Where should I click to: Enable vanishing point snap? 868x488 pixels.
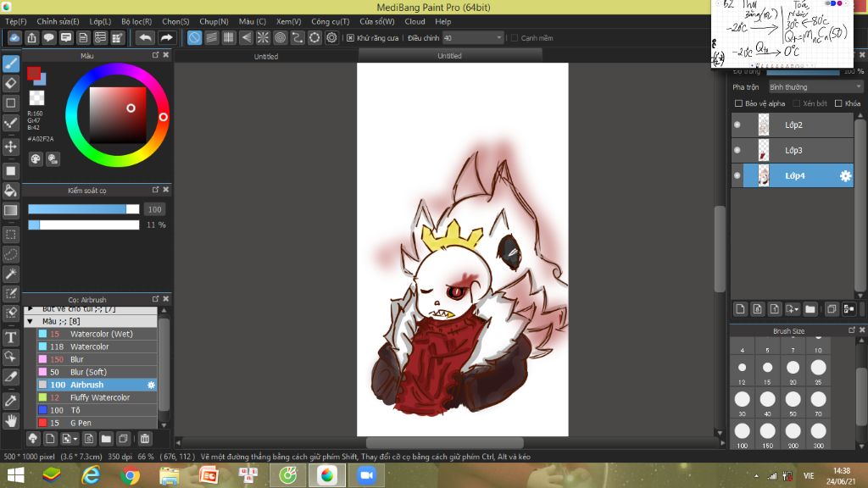(x=246, y=37)
